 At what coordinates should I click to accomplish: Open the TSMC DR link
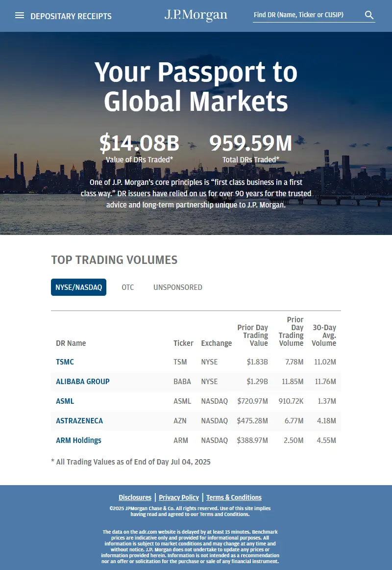65,362
